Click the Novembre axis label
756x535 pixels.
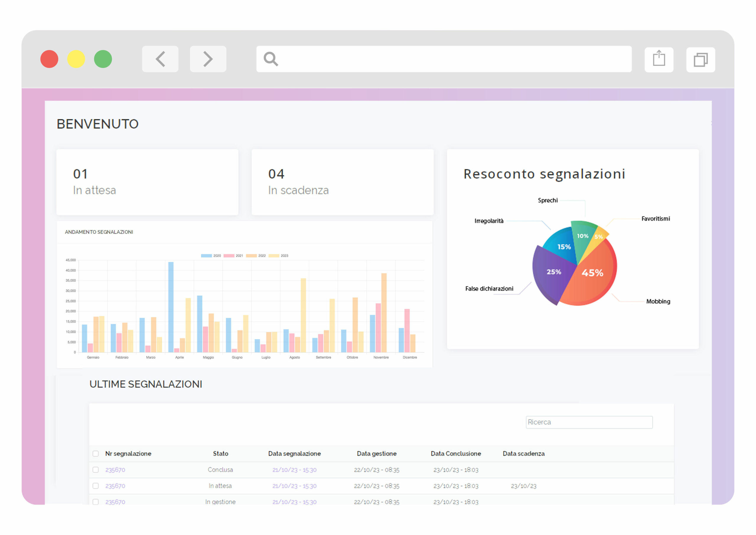[x=381, y=357]
